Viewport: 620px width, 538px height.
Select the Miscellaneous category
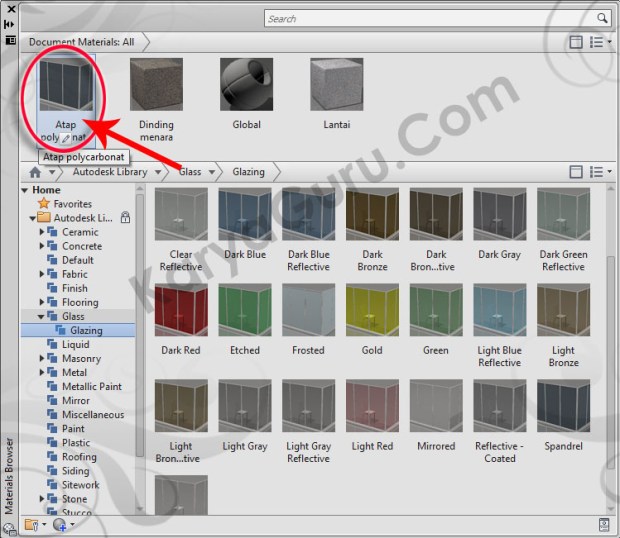(x=93, y=415)
